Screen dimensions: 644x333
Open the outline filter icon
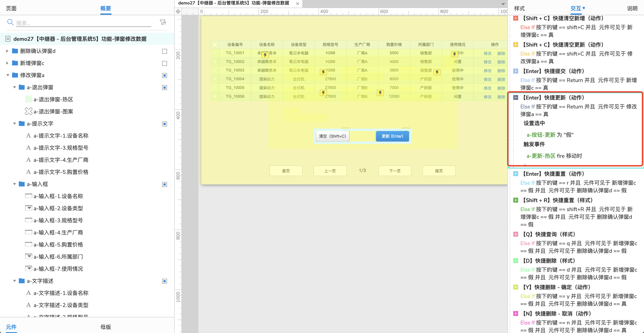pyautogui.click(x=163, y=22)
